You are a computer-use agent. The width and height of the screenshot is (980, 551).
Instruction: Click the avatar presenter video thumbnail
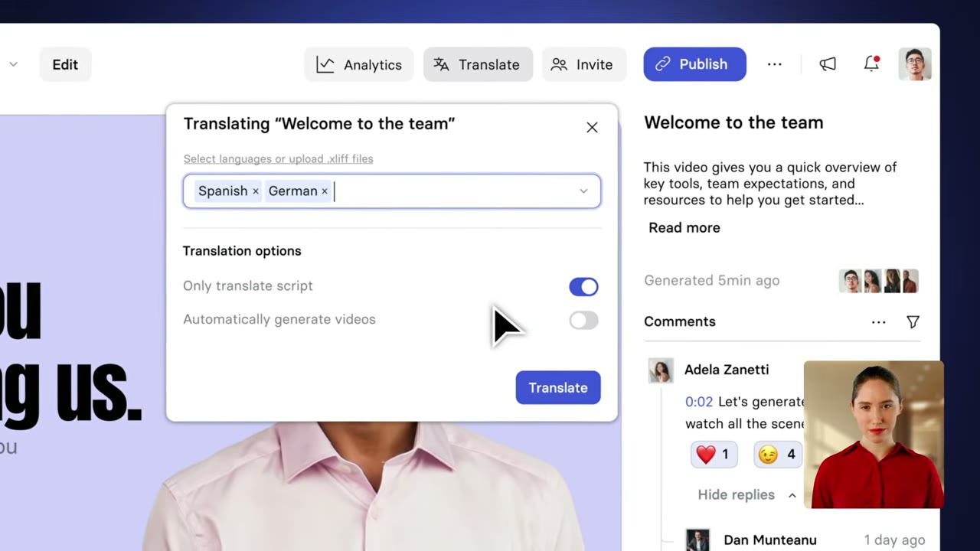point(874,435)
